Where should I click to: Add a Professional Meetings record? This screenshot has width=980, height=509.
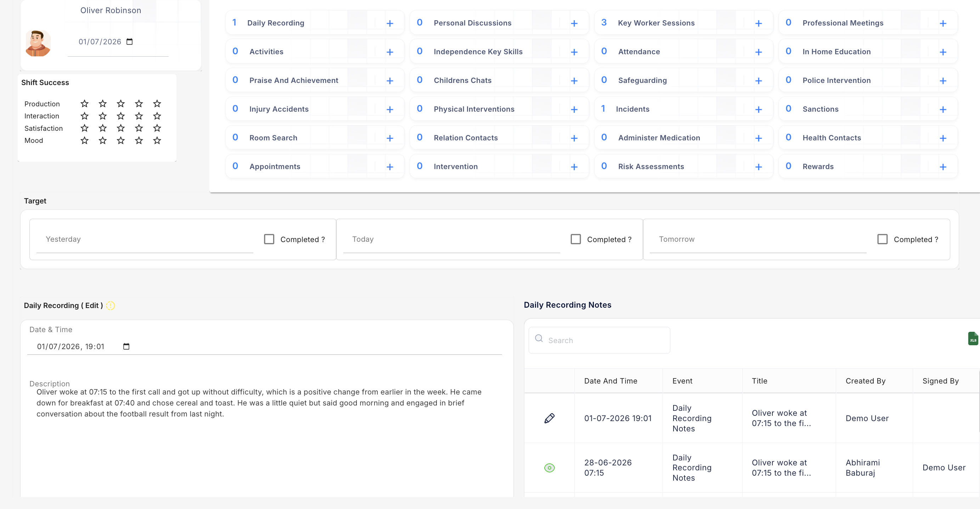click(943, 23)
